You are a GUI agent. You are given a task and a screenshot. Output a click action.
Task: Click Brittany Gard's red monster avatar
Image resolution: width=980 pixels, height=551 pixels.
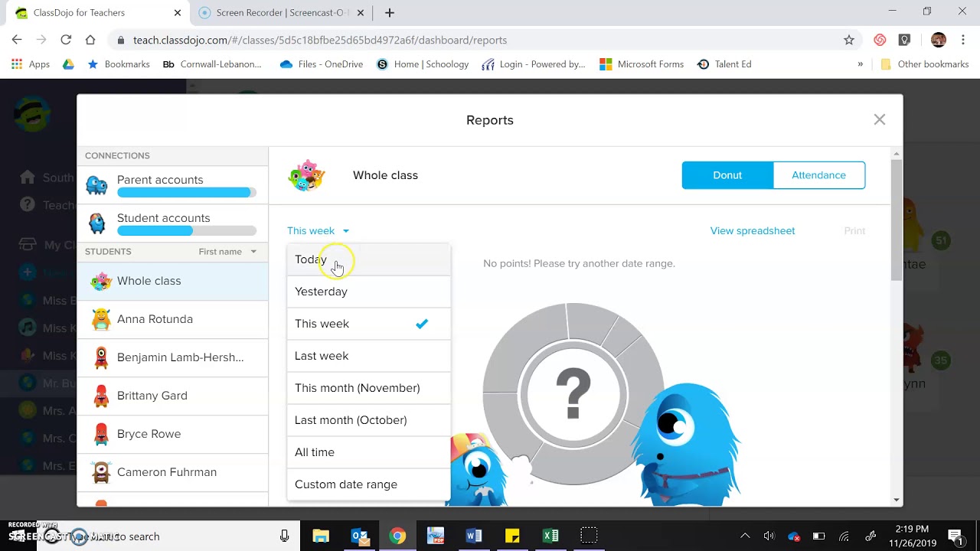click(101, 396)
